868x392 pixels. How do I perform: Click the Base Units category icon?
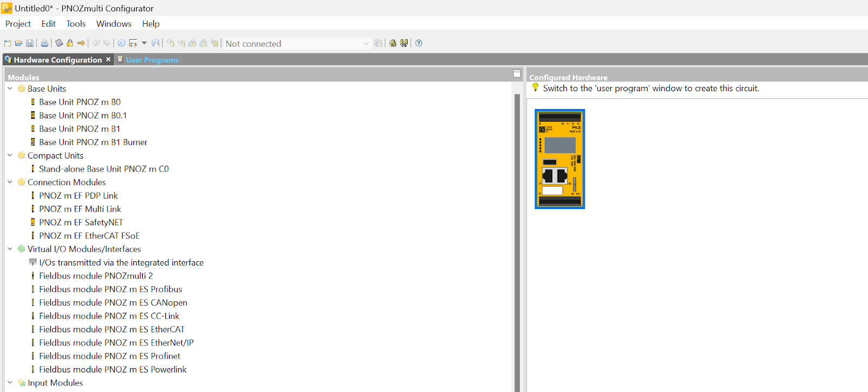pos(21,88)
